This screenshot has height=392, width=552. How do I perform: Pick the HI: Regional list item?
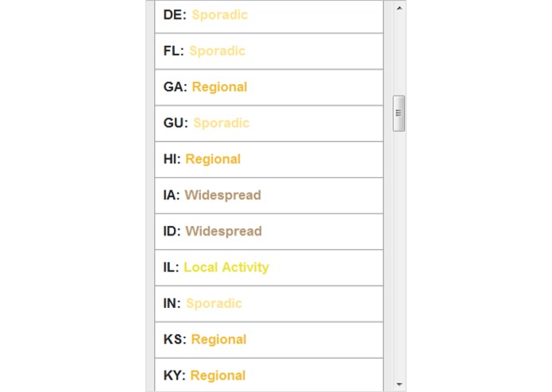(269, 159)
